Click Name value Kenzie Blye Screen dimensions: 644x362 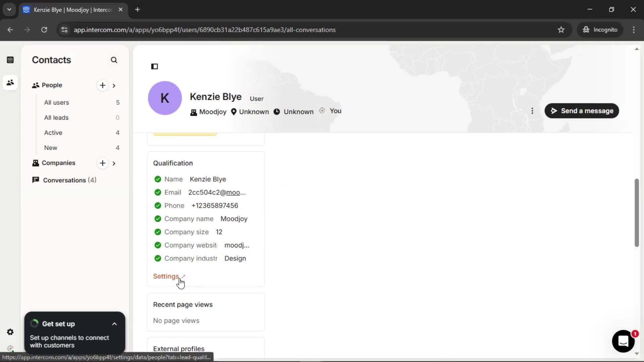click(208, 179)
